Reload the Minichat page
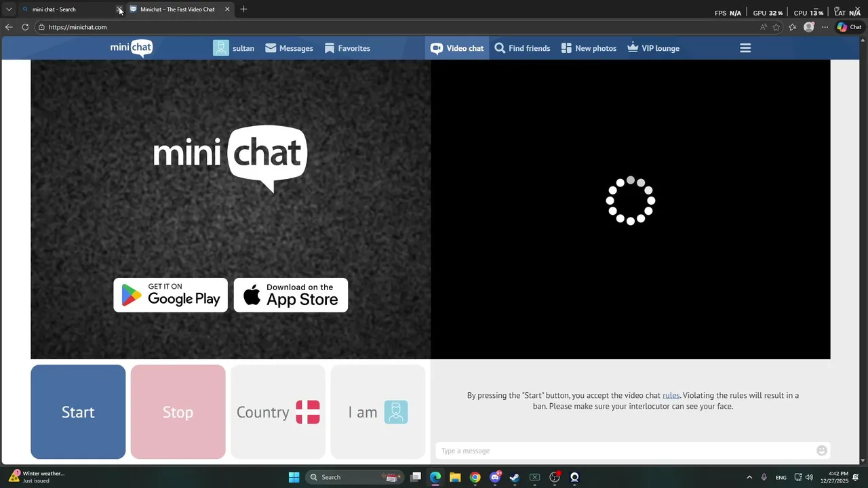 click(x=25, y=27)
